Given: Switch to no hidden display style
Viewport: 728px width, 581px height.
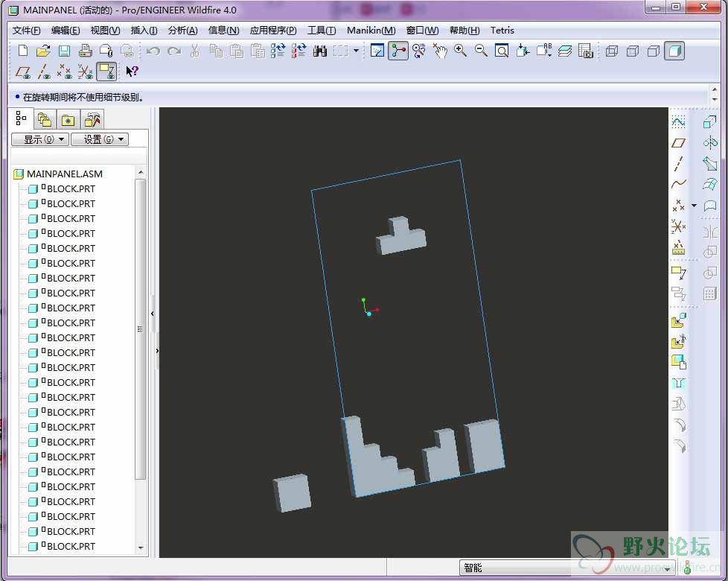Looking at the screenshot, I should click(x=654, y=51).
